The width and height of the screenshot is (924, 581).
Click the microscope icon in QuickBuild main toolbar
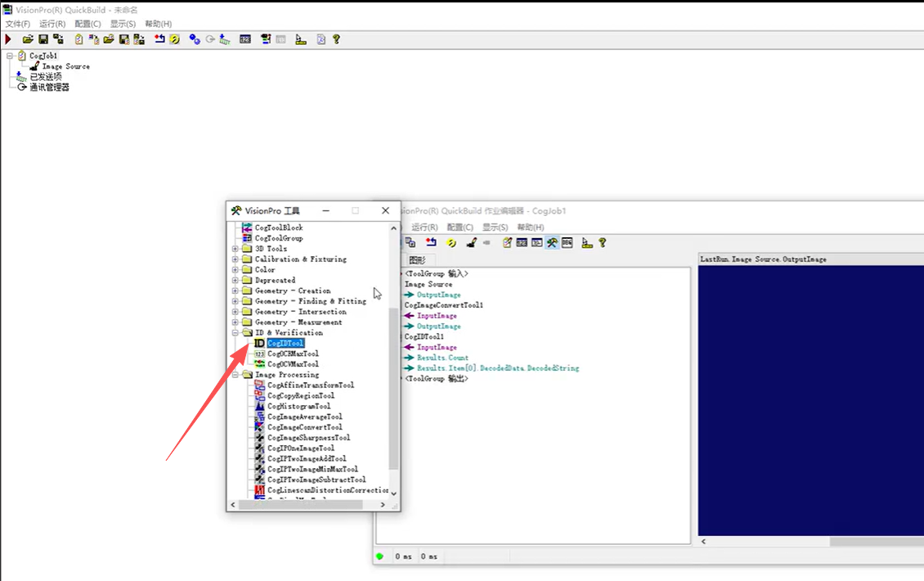(301, 39)
